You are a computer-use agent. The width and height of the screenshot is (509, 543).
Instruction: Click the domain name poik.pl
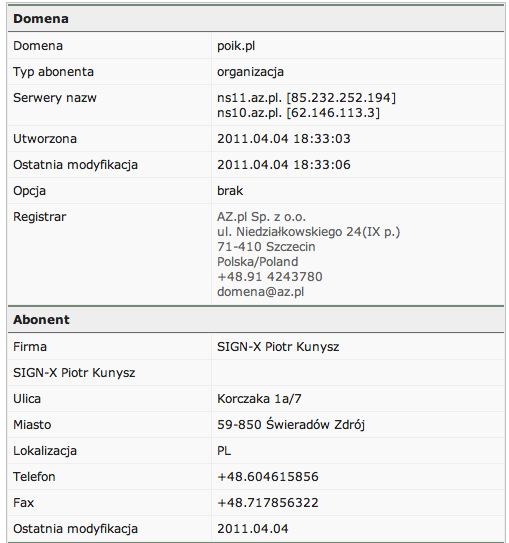(x=236, y=46)
